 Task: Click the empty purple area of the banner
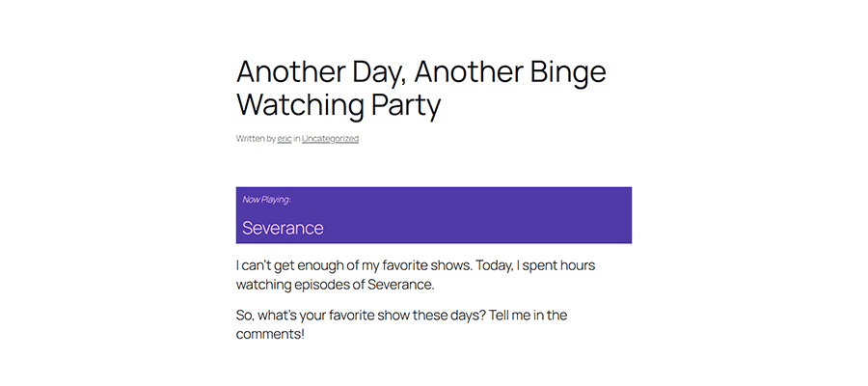click(x=476, y=216)
